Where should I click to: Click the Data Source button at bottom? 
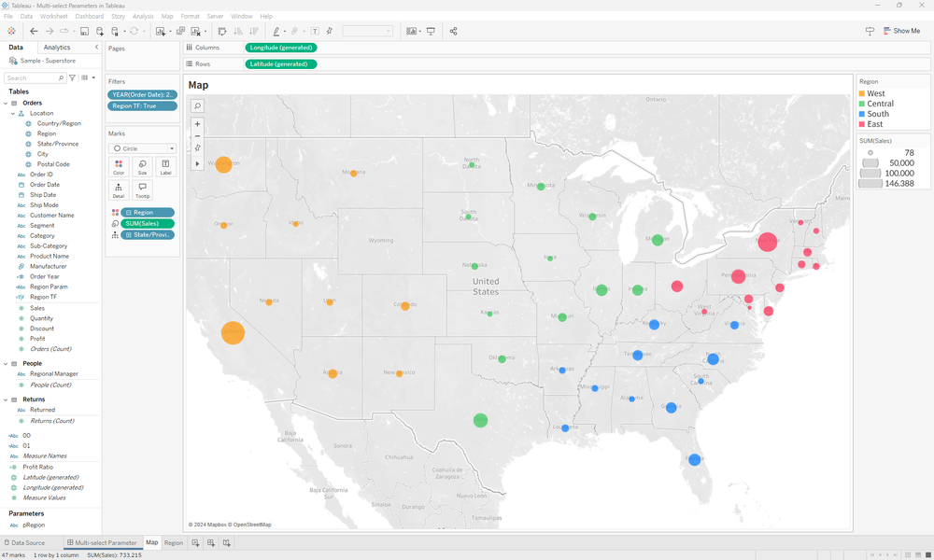(x=23, y=542)
